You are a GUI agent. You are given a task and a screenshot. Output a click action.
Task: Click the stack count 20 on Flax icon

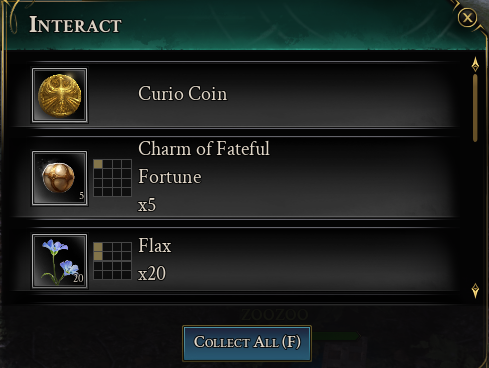[78, 278]
